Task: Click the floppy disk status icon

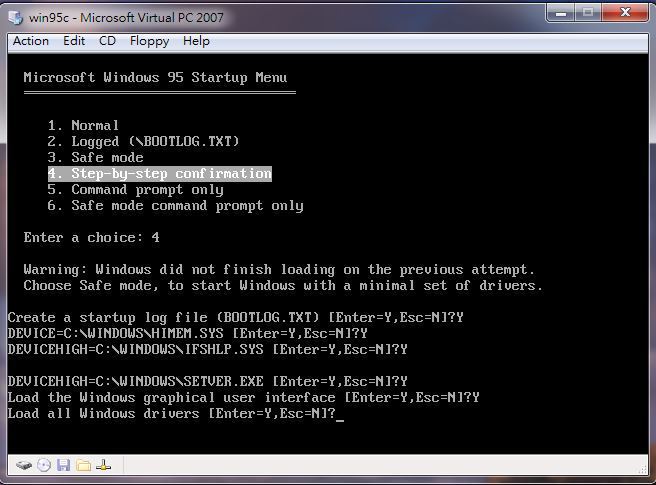Action: [64, 465]
